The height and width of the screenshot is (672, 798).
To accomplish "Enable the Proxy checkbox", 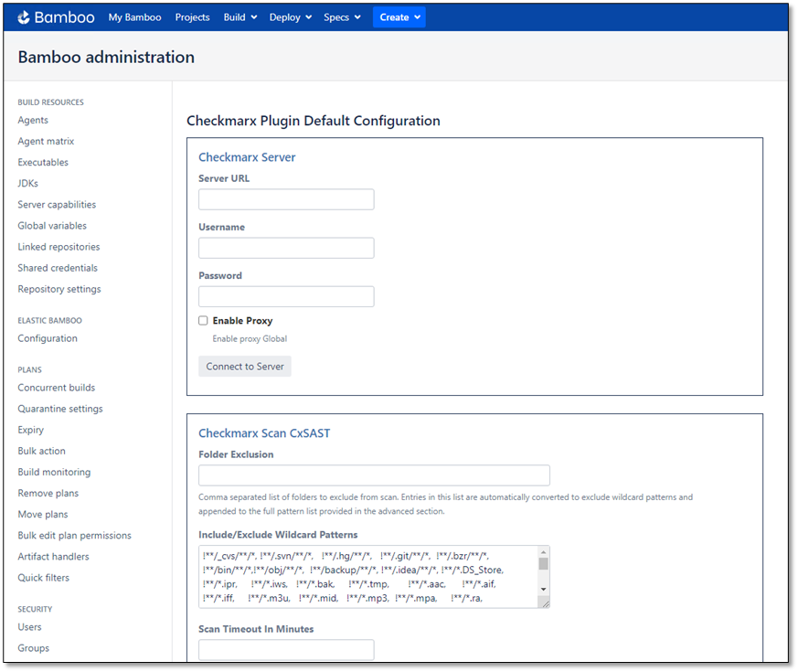I will click(x=203, y=321).
